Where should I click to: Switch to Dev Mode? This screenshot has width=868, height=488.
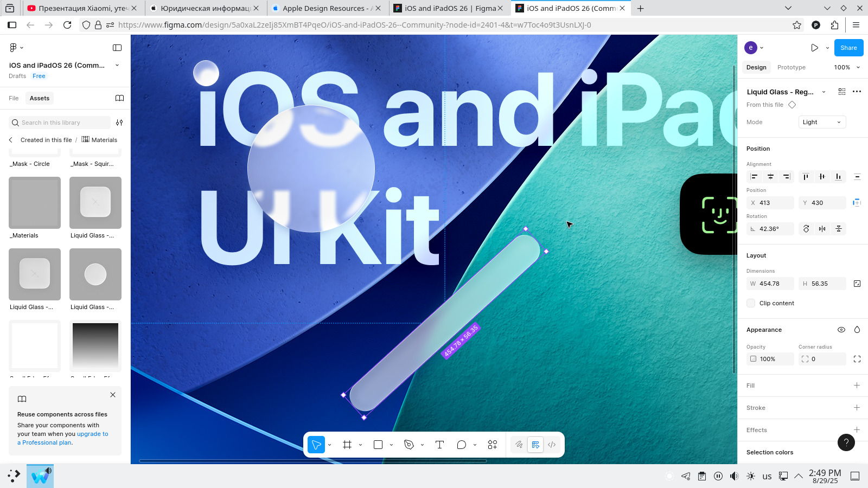point(552,445)
